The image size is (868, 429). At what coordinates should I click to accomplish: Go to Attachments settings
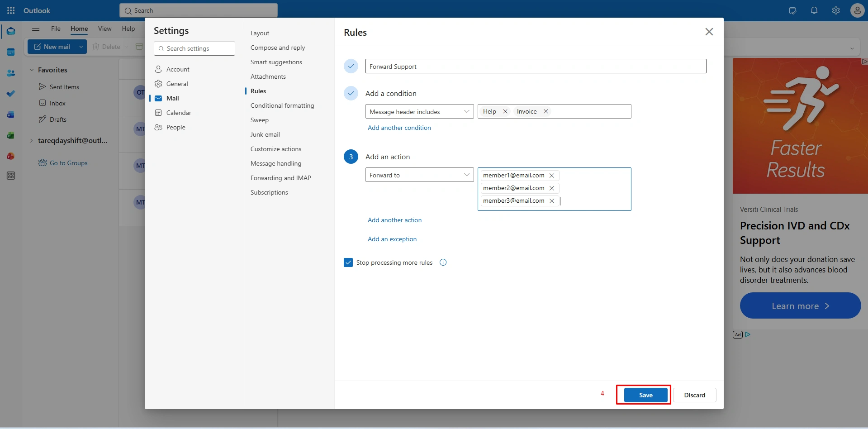click(x=268, y=76)
